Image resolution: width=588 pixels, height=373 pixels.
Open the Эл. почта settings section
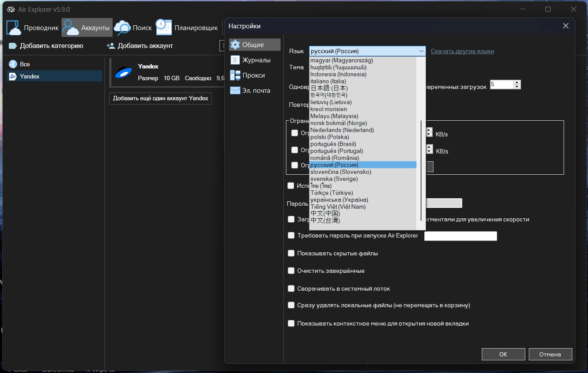click(x=256, y=91)
